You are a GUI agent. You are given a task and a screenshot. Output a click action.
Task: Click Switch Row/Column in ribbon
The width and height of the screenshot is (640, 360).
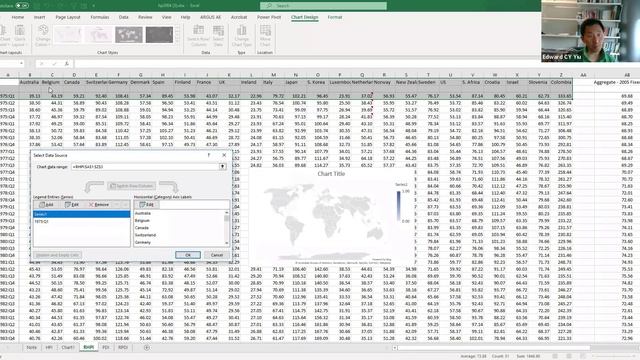(198, 36)
